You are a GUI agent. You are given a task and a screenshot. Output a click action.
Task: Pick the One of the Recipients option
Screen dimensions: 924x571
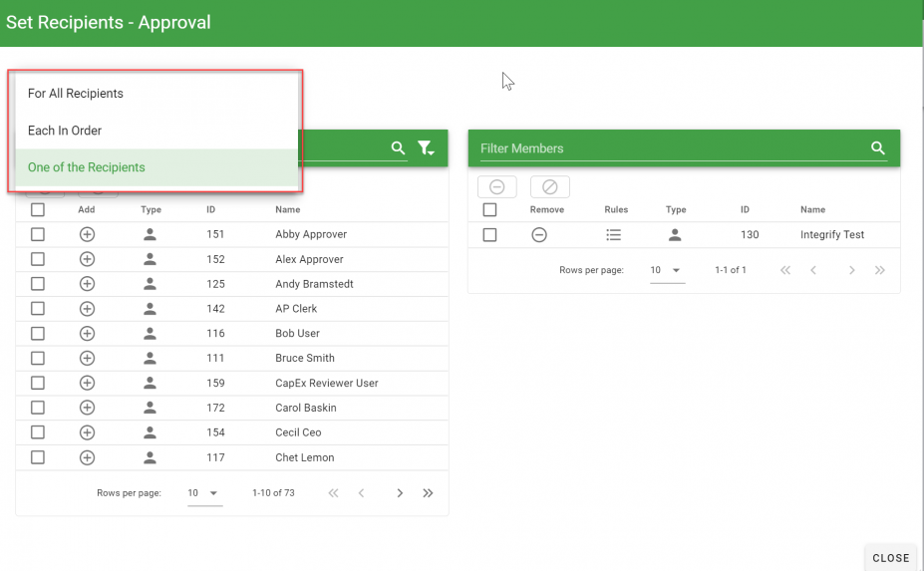coord(87,167)
